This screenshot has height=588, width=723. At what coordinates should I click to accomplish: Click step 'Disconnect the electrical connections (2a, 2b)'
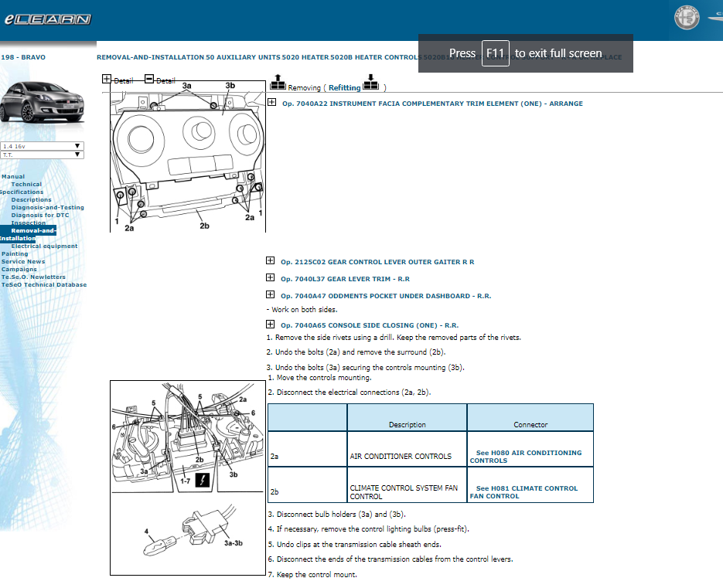click(349, 393)
